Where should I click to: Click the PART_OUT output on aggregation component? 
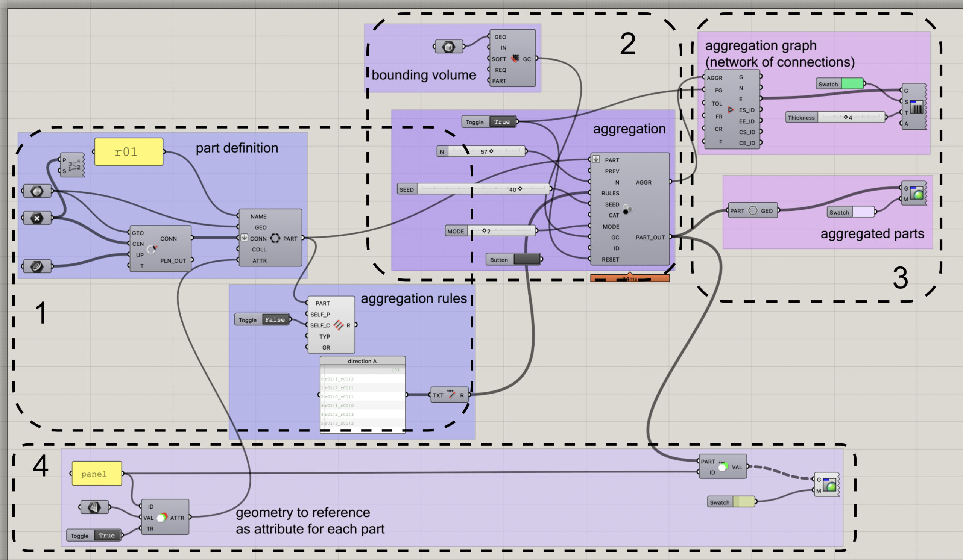(x=650, y=238)
